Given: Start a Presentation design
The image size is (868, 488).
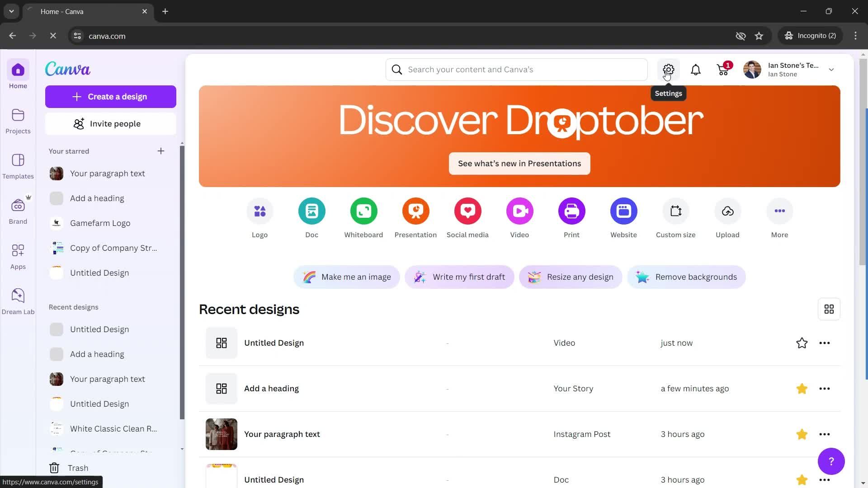Looking at the screenshot, I should pos(416,211).
